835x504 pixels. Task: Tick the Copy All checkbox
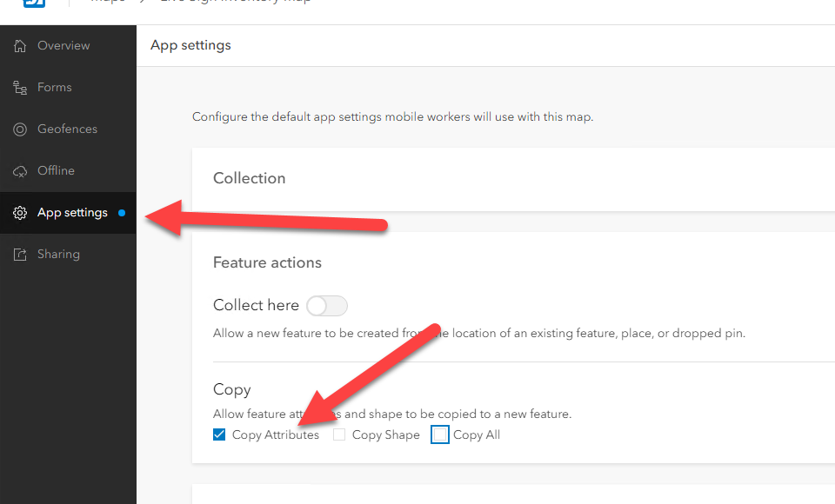click(x=440, y=435)
